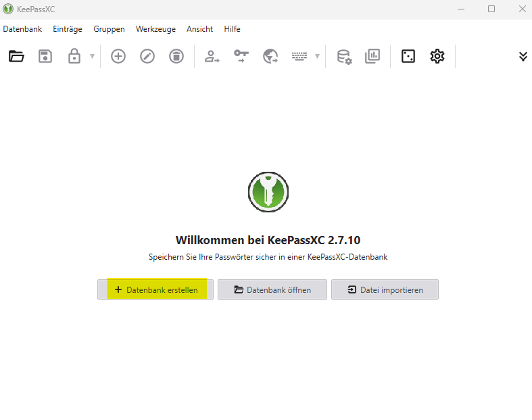Viewport: 532px width, 420px height.
Task: Launch the password generator dice icon
Action: coord(408,56)
